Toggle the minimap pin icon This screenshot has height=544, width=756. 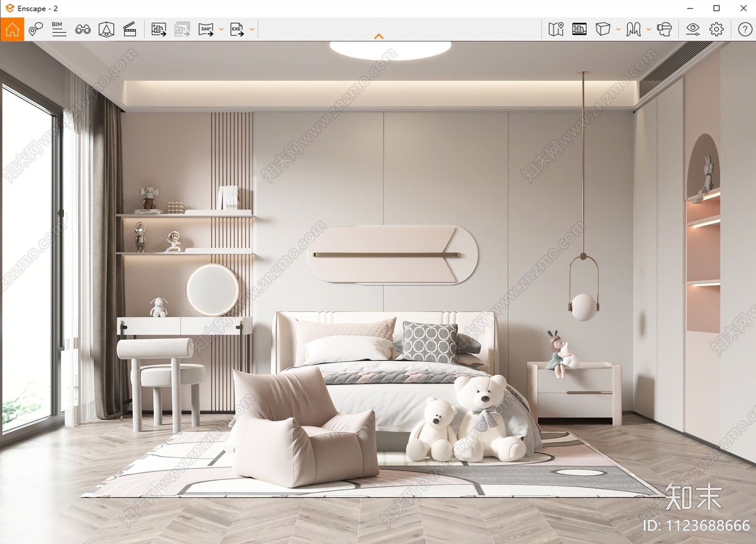point(556,29)
